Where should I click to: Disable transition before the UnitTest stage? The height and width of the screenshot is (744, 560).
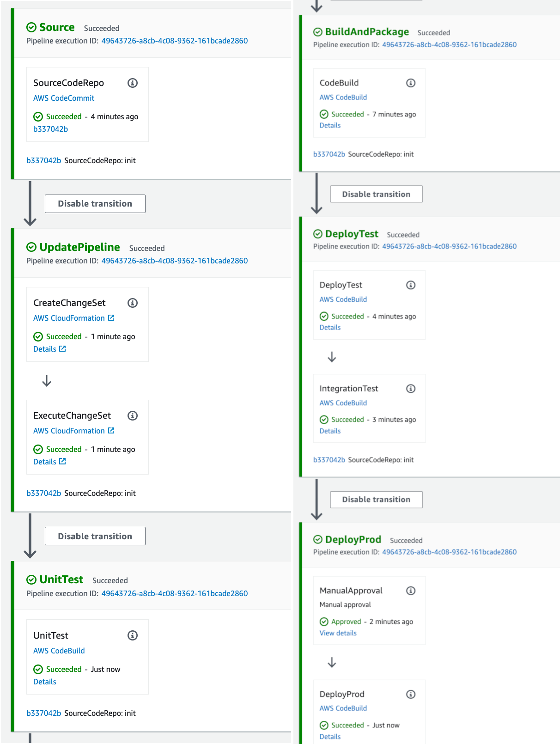tap(95, 536)
